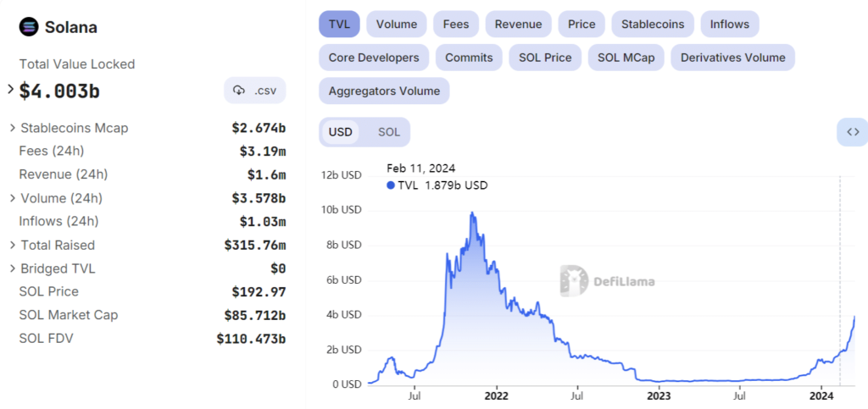Enable the Volume chart metric
The width and height of the screenshot is (868, 409).
coord(396,24)
